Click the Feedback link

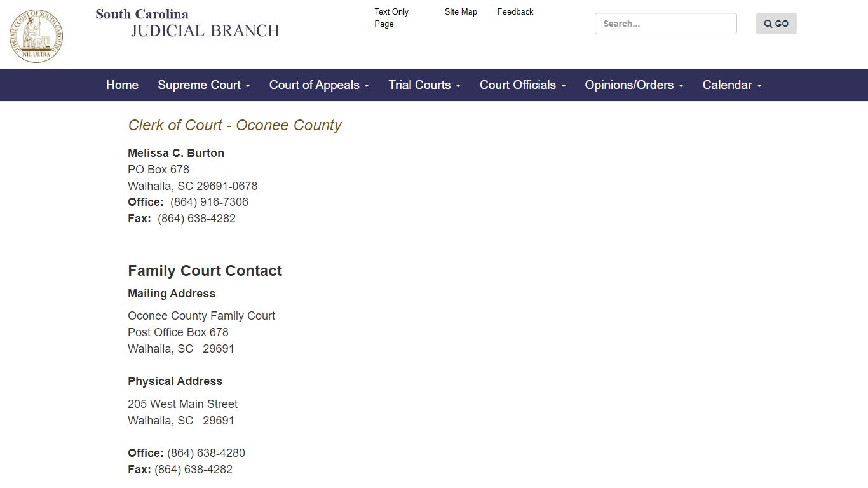pos(515,11)
